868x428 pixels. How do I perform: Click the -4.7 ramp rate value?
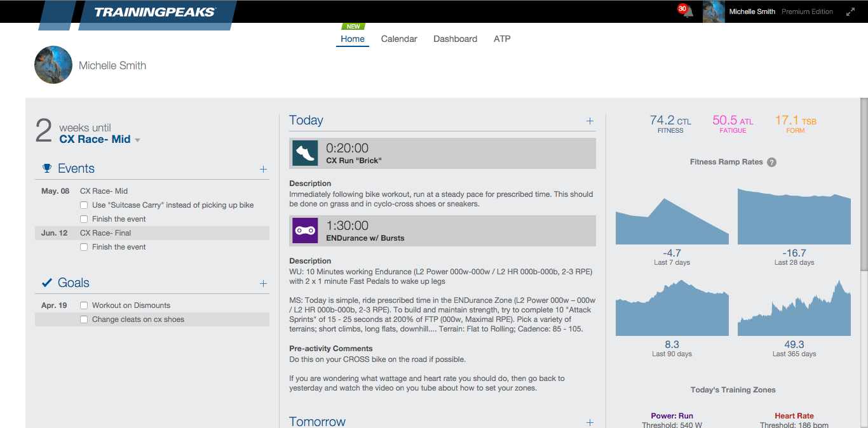point(672,253)
